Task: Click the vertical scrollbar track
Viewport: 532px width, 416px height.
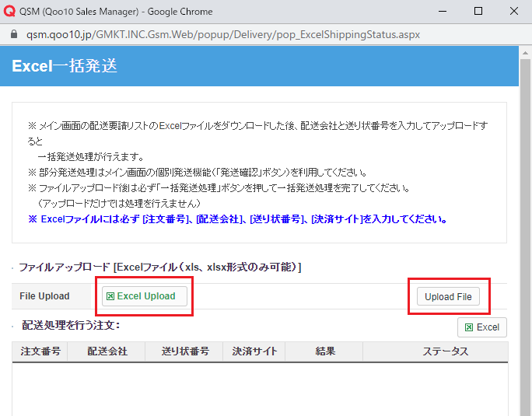Action: 525,237
